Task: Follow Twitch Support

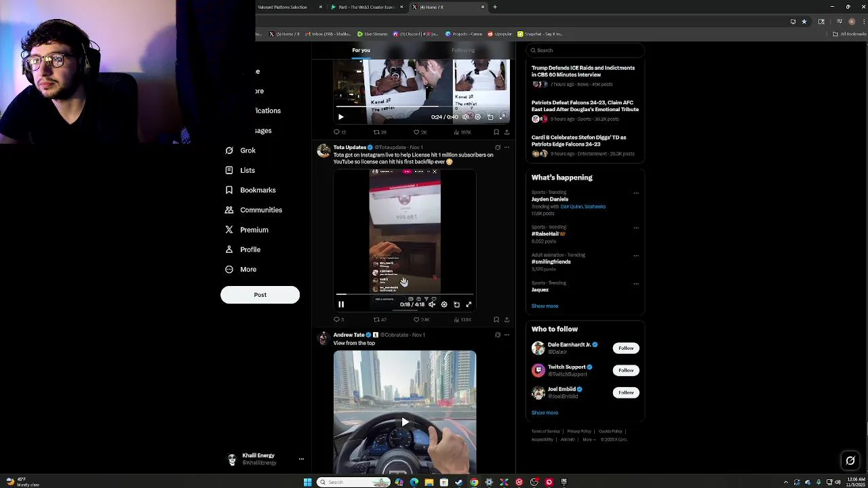Action: (x=626, y=370)
